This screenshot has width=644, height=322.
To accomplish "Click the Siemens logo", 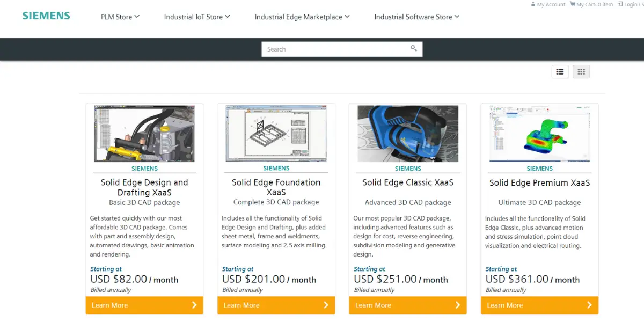I will [x=46, y=16].
